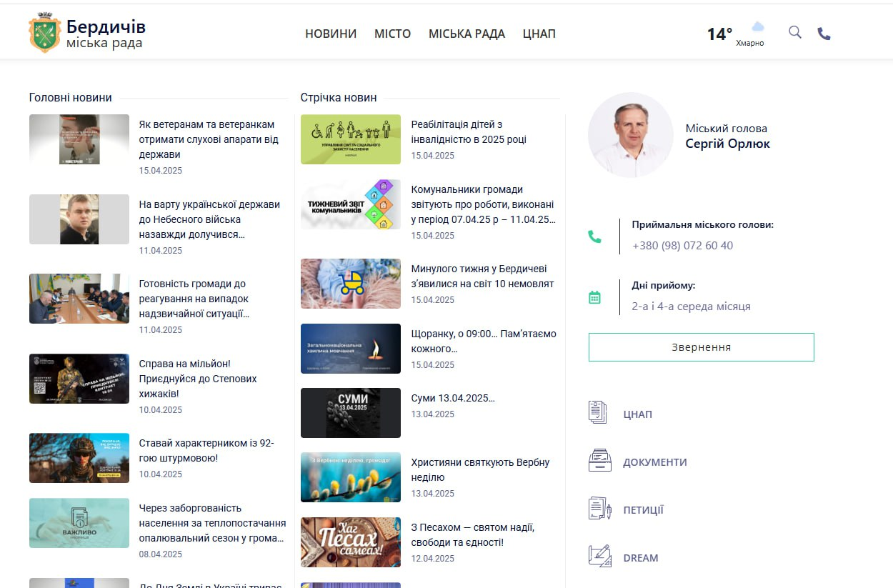893x588 pixels.
Task: Open article 'З Песахом — святом надії'
Action: coord(473,535)
